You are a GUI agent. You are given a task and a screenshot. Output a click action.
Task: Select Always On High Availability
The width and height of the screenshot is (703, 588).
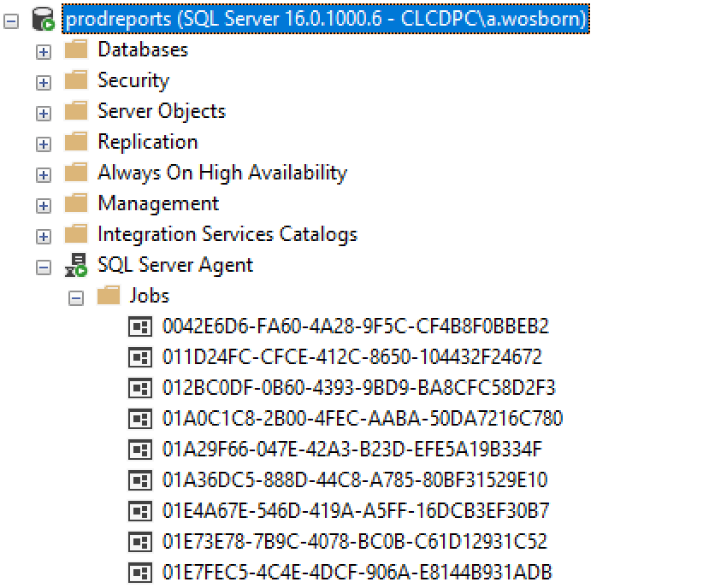pos(222,173)
